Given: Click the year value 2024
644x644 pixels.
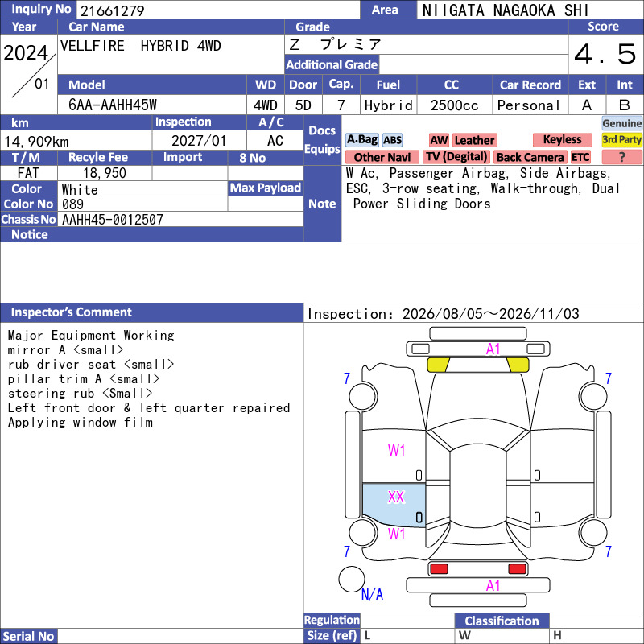Looking at the screenshot, I should pyautogui.click(x=26, y=53).
